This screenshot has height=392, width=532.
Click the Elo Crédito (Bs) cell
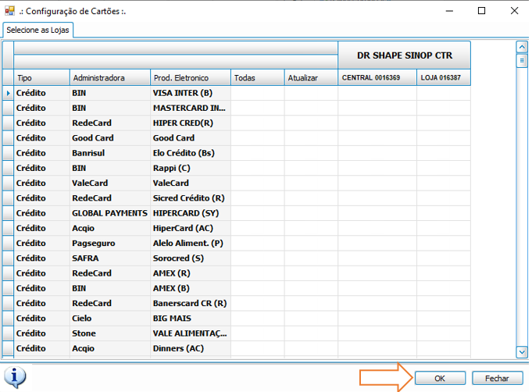[191, 153]
